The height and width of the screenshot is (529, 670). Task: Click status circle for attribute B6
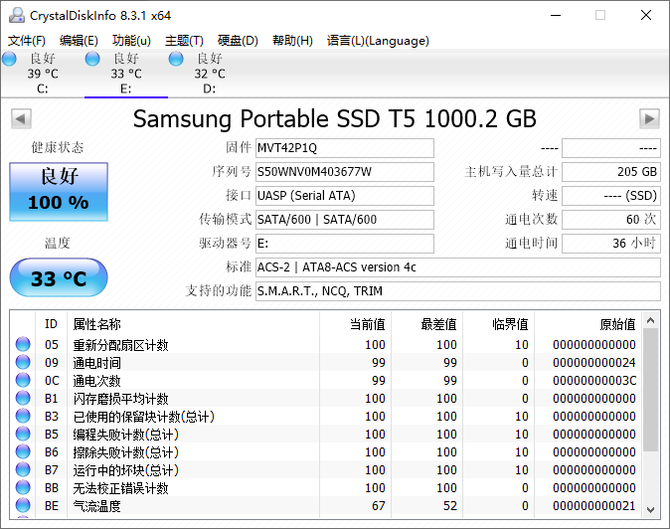[23, 452]
